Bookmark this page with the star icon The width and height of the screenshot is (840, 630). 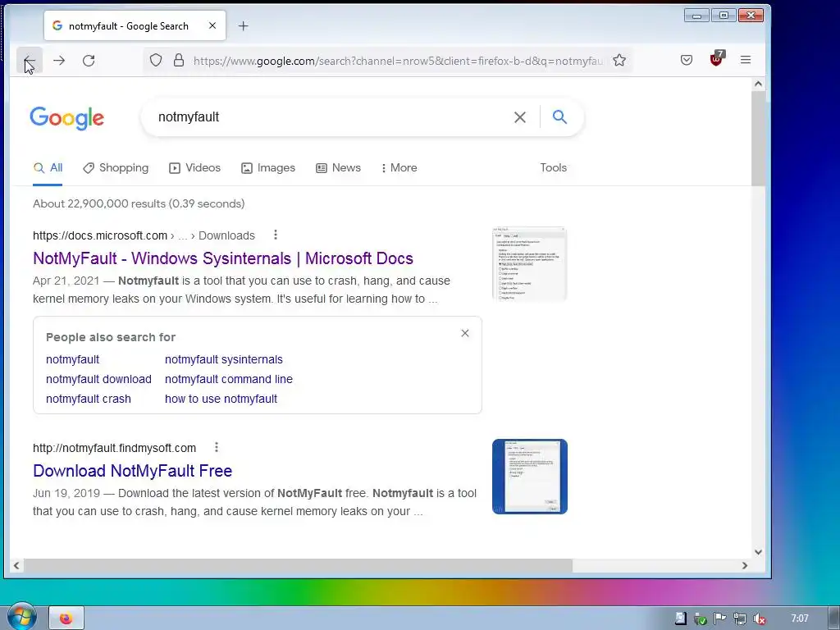[x=619, y=61]
